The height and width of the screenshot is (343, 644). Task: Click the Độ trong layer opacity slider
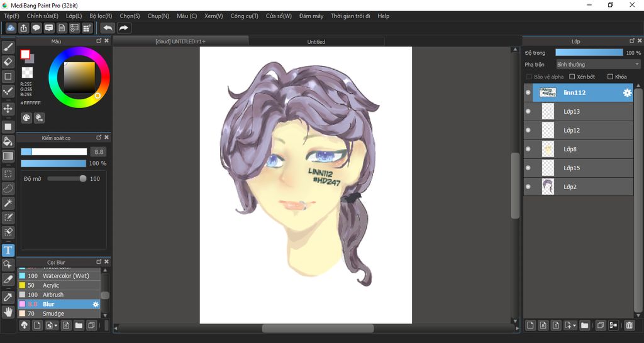[x=589, y=53]
